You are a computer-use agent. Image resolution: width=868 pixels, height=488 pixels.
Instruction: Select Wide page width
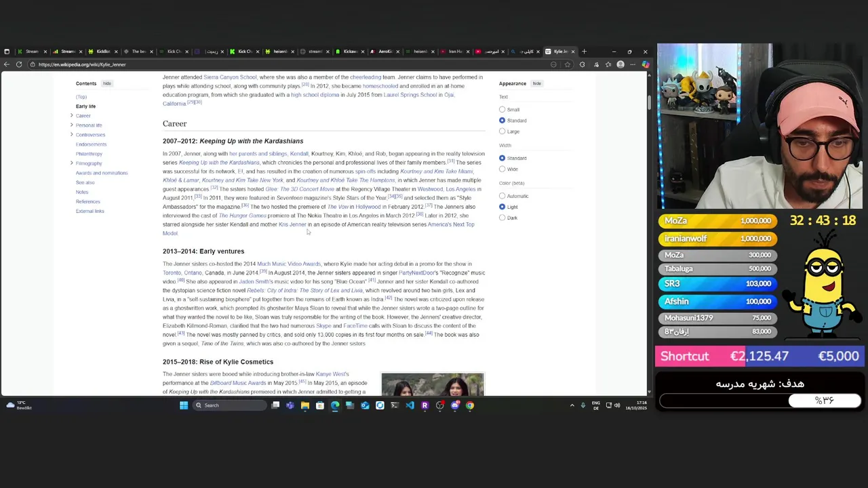[x=502, y=169]
